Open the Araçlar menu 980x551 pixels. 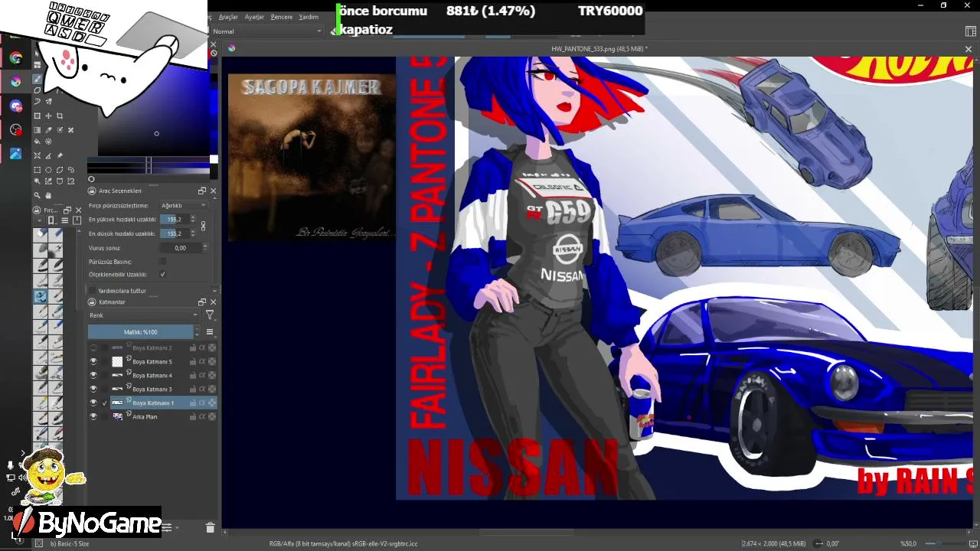[228, 17]
